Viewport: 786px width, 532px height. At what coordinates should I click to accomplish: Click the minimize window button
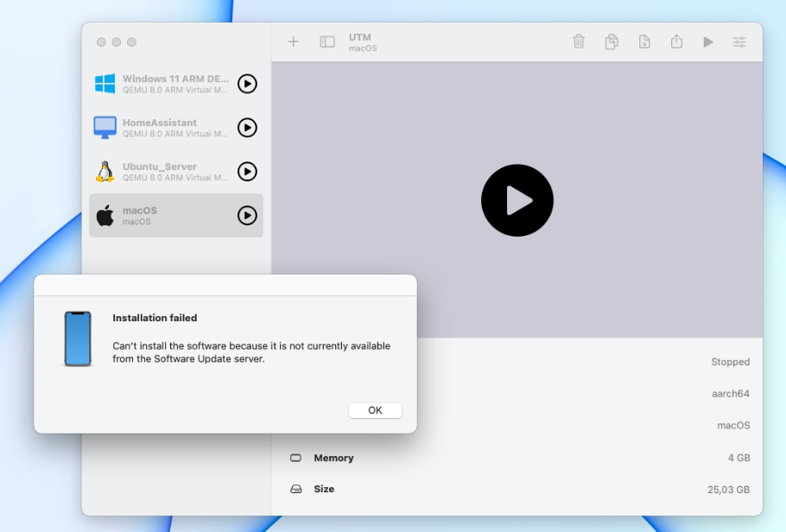tap(117, 42)
